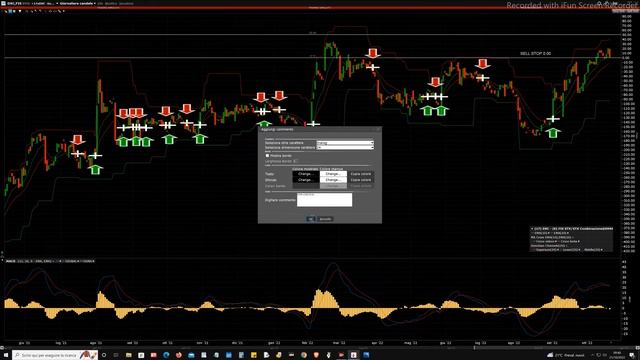
Task: Open the font style dropdown in comment dialog
Action: [x=345, y=143]
